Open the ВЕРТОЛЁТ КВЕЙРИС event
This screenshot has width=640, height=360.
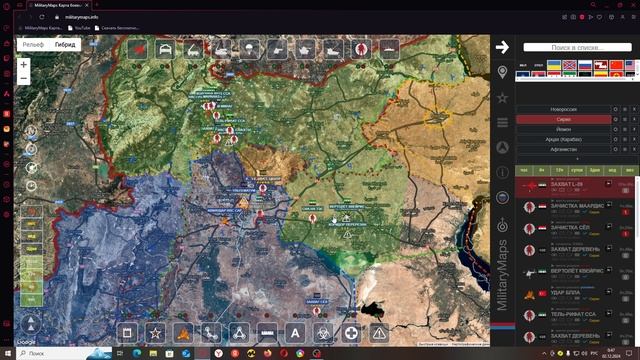click(x=576, y=271)
